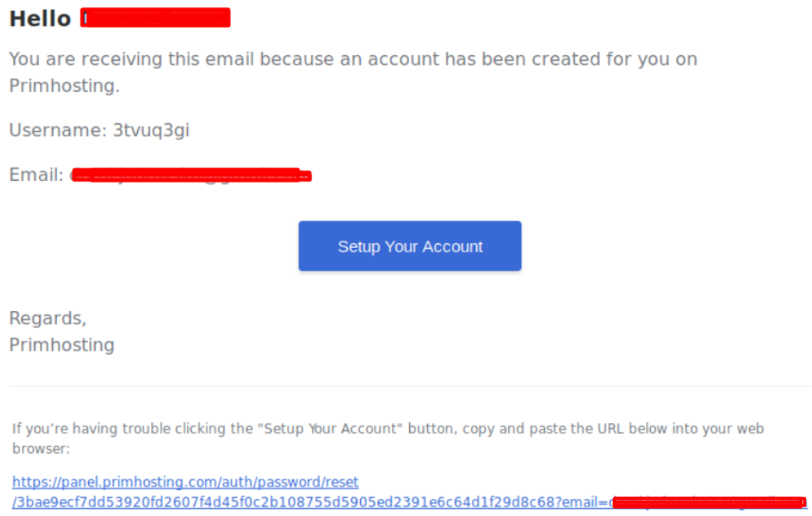This screenshot has width=812, height=516.
Task: Click the word 'browser:' in the footer note
Action: [x=41, y=449]
